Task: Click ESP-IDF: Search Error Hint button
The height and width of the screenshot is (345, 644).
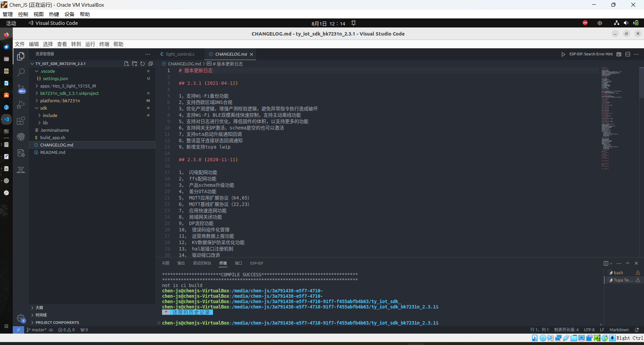Action: [591, 54]
